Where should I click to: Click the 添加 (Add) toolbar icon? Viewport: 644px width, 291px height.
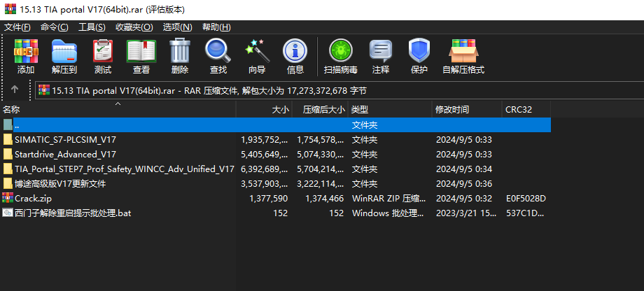26,51
